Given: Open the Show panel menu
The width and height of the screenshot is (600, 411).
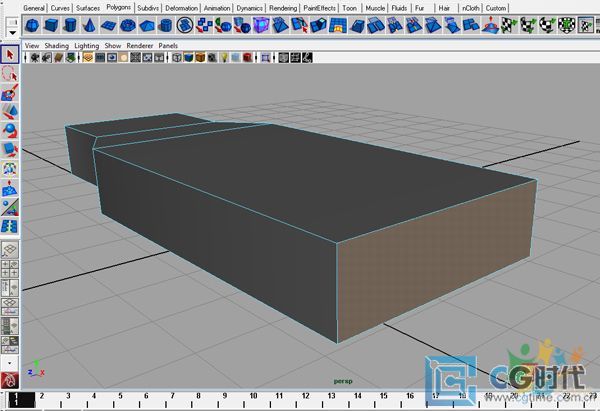Looking at the screenshot, I should coord(112,46).
